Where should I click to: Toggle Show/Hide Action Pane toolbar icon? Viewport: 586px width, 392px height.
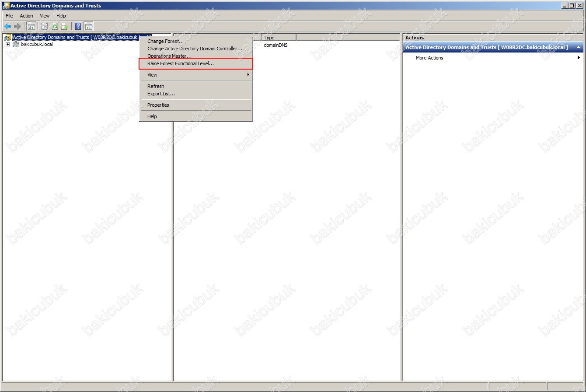coord(89,26)
